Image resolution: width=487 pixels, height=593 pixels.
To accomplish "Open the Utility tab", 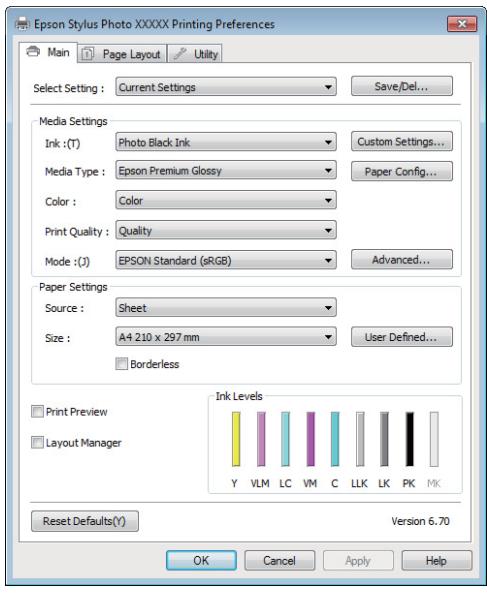I will click(x=195, y=54).
